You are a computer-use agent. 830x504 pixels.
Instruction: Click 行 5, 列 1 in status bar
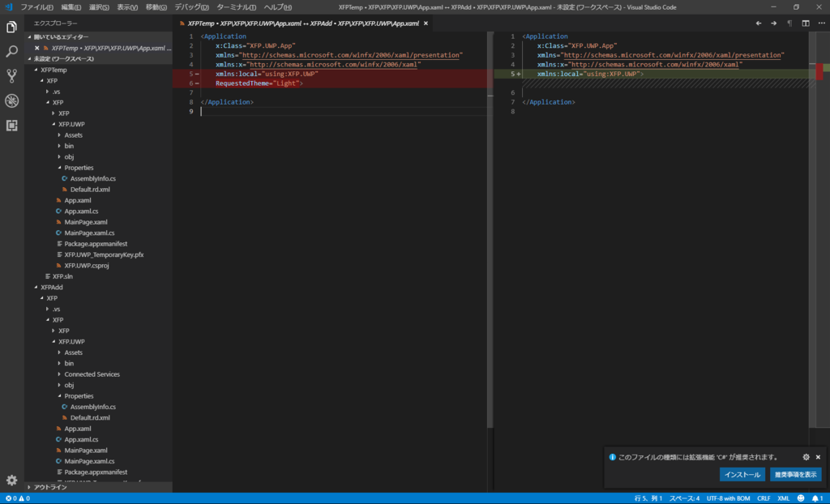click(x=648, y=498)
